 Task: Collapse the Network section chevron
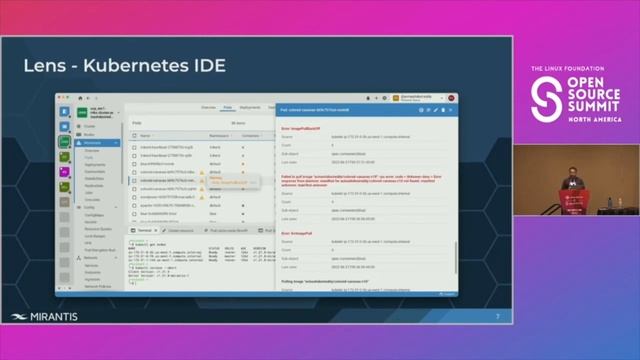tap(116, 258)
